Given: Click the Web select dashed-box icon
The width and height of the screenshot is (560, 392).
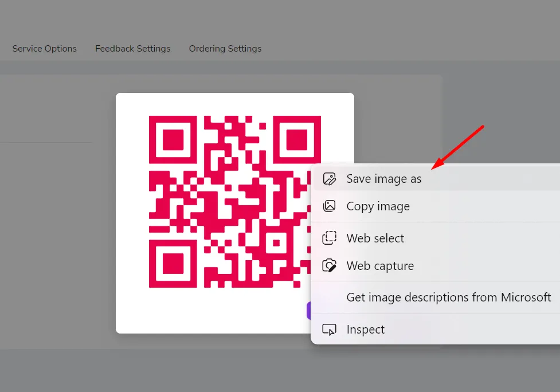Looking at the screenshot, I should [329, 238].
